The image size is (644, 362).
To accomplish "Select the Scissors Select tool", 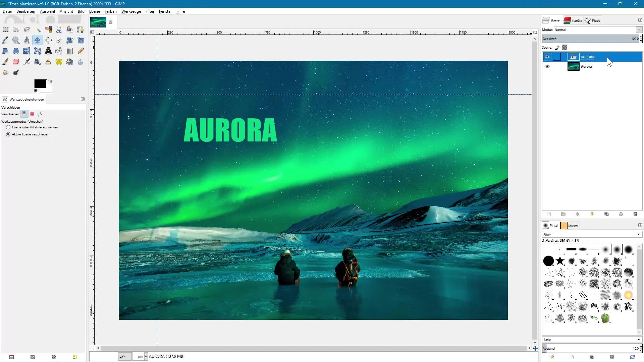I will point(59,29).
